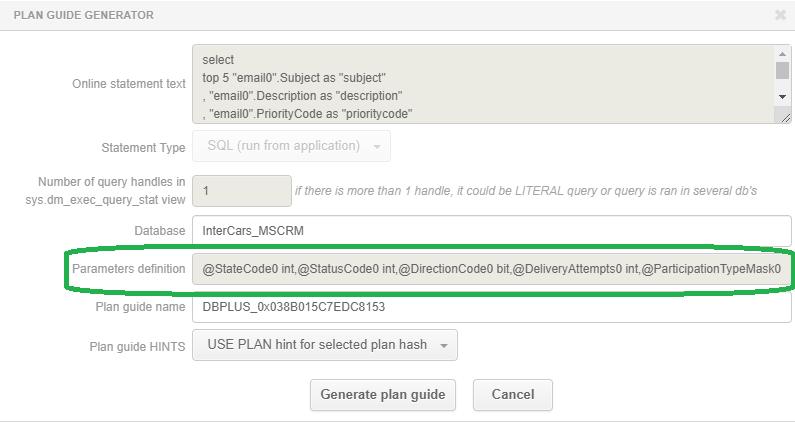Screen dimensions: 795x422
Task: Click the textarea resize grip corner
Action: click(785, 118)
